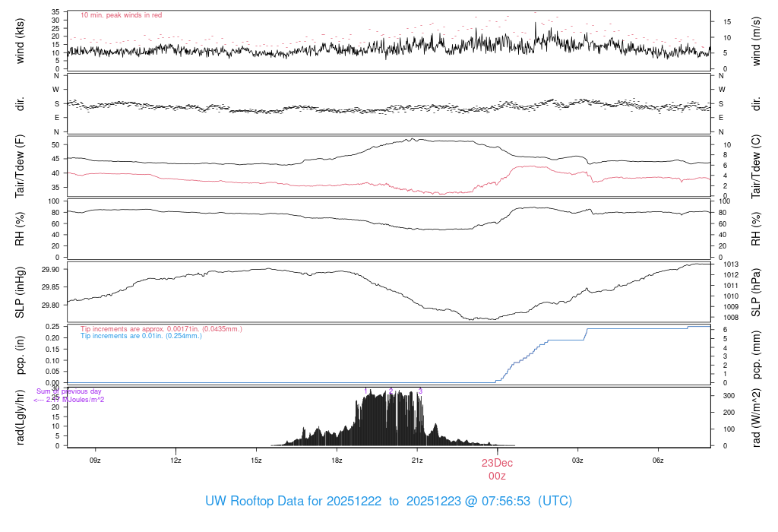
Task: Click the '0.25' precipitation tick label
Action: [52, 327]
